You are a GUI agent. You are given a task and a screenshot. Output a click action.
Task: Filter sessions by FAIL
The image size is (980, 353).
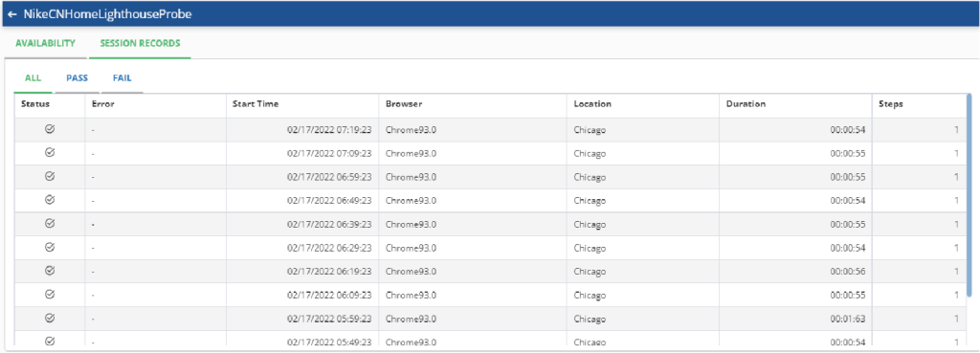(122, 78)
